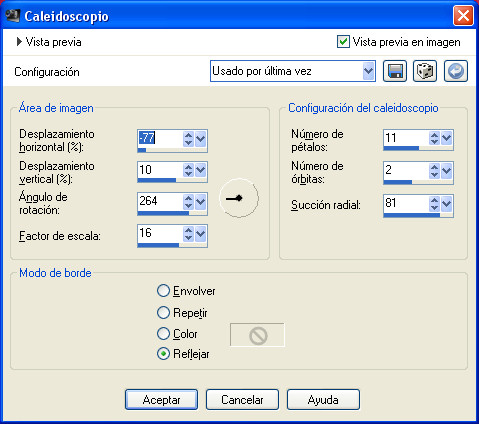Select the Repetir border mode
479x424 pixels.
pyautogui.click(x=163, y=313)
